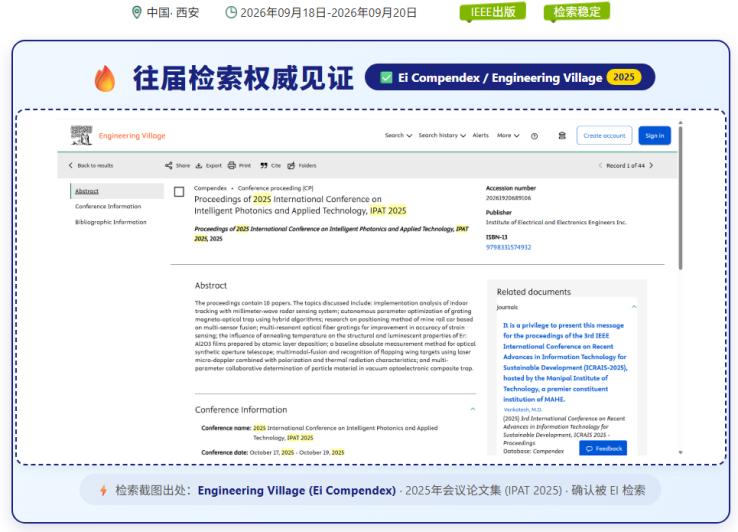The width and height of the screenshot is (738, 532).
Task: Click the flame icon beside the heading
Action: click(104, 78)
